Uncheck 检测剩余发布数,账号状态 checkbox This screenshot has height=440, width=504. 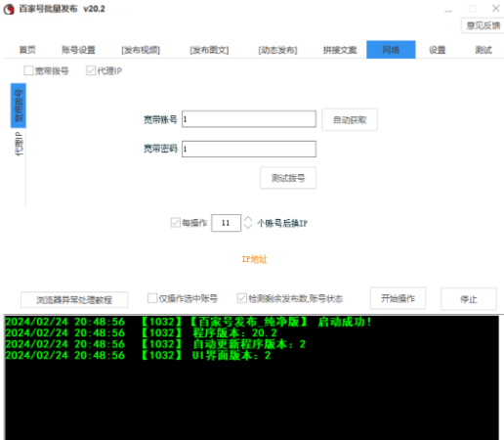(x=241, y=298)
